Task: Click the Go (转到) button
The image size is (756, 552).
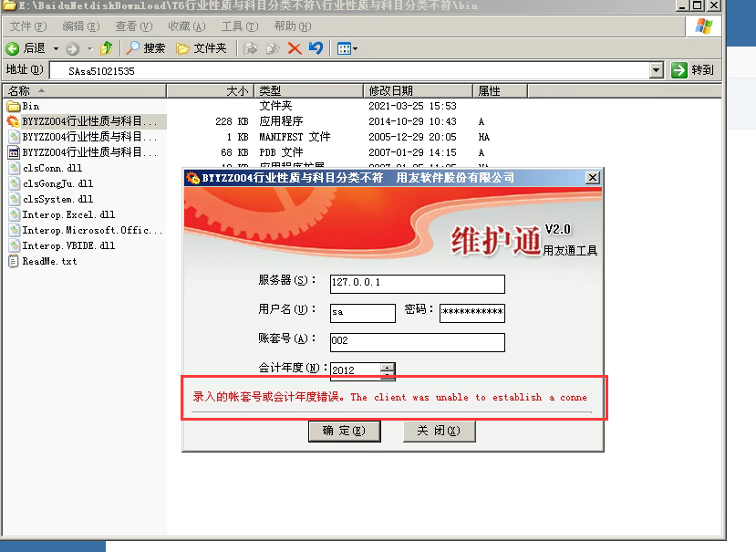Action: pyautogui.click(x=692, y=70)
